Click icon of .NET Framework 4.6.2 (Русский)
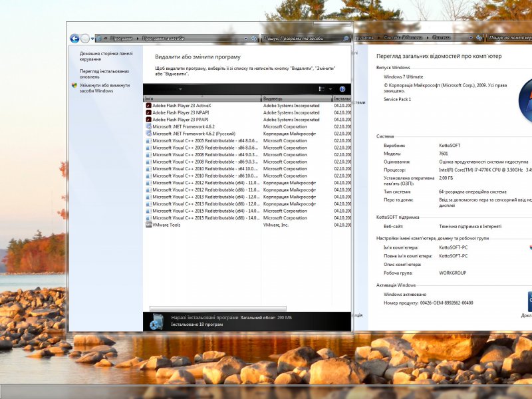 pos(148,134)
